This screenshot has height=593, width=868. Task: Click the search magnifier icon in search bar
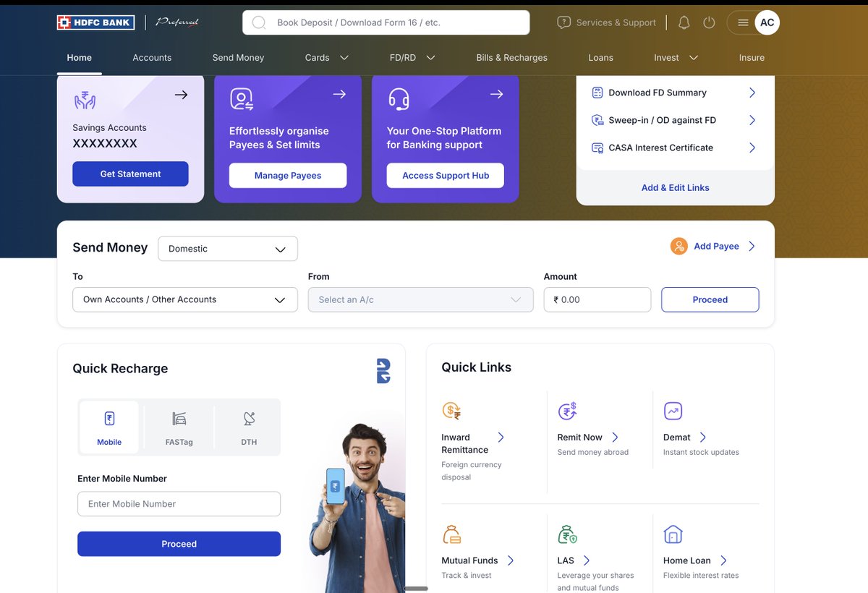(258, 22)
